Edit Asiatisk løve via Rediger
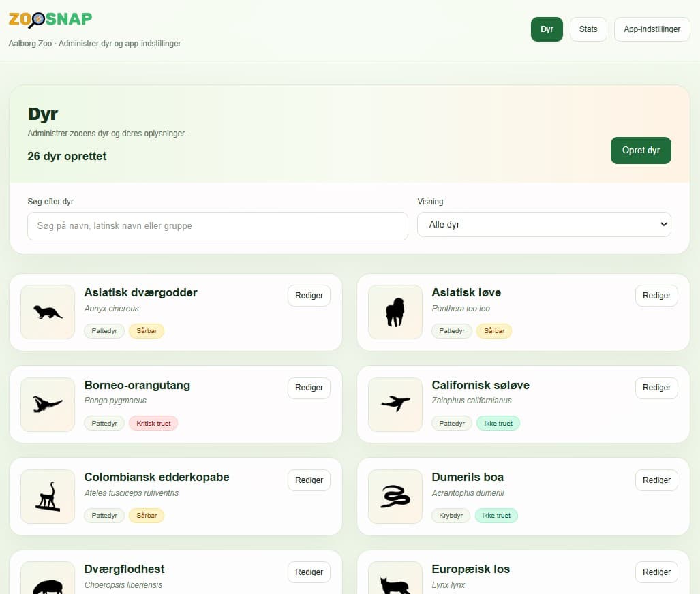Viewport: 700px width, 594px height. click(x=656, y=296)
